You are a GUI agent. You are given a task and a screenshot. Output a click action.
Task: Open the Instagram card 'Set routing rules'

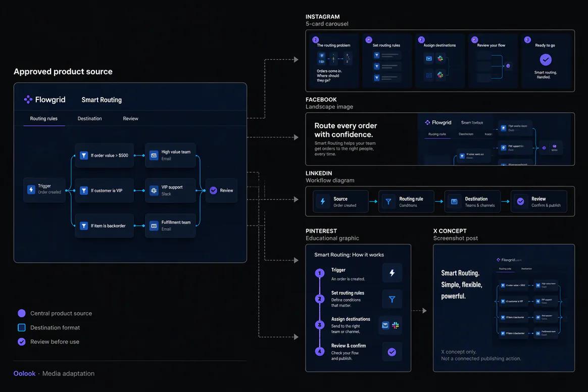tap(386, 61)
